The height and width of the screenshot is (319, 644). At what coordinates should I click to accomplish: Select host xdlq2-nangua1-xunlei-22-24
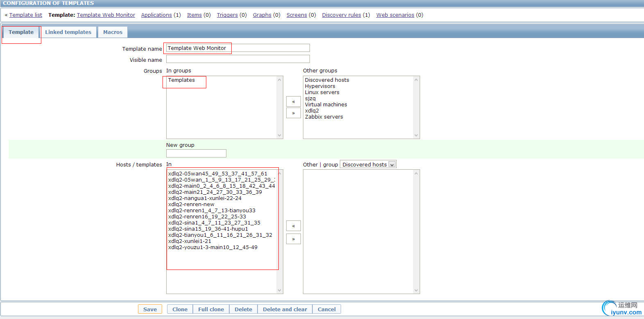coord(205,198)
